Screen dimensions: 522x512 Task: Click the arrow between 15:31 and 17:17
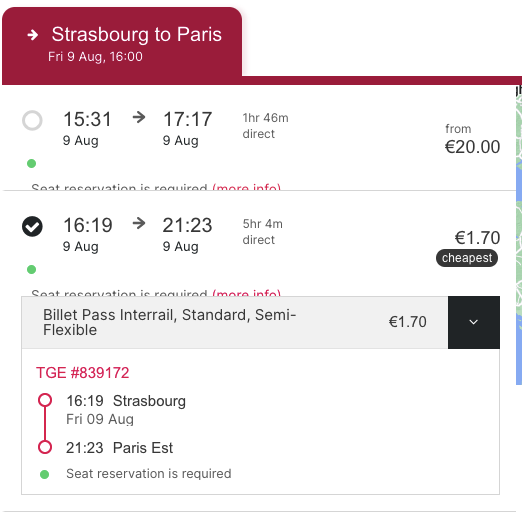(139, 117)
